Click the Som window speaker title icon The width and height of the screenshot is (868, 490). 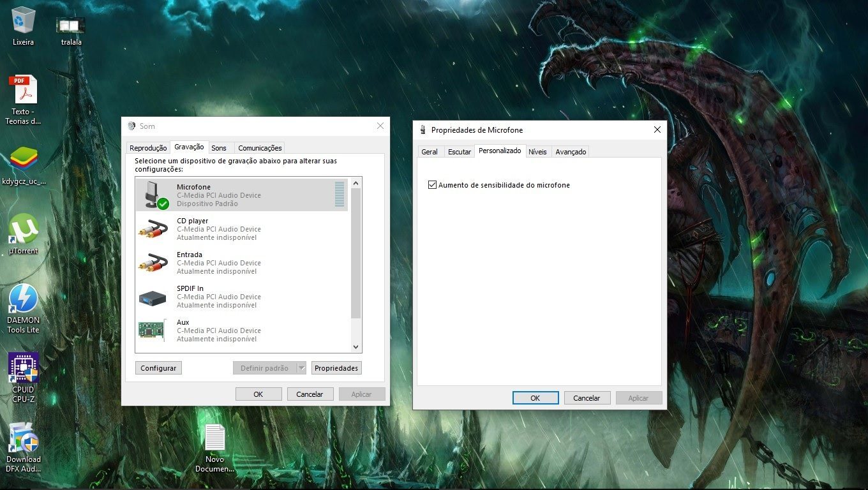click(x=132, y=126)
